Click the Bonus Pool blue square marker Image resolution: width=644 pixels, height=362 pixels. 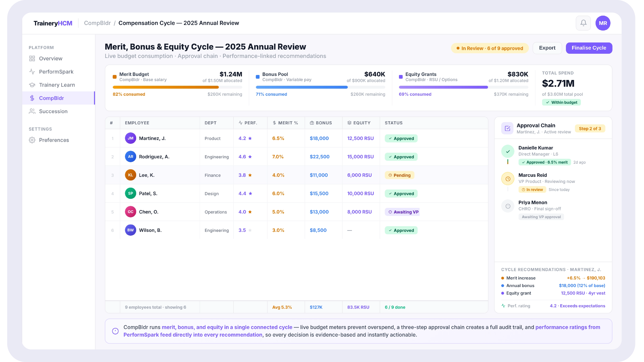(x=257, y=77)
